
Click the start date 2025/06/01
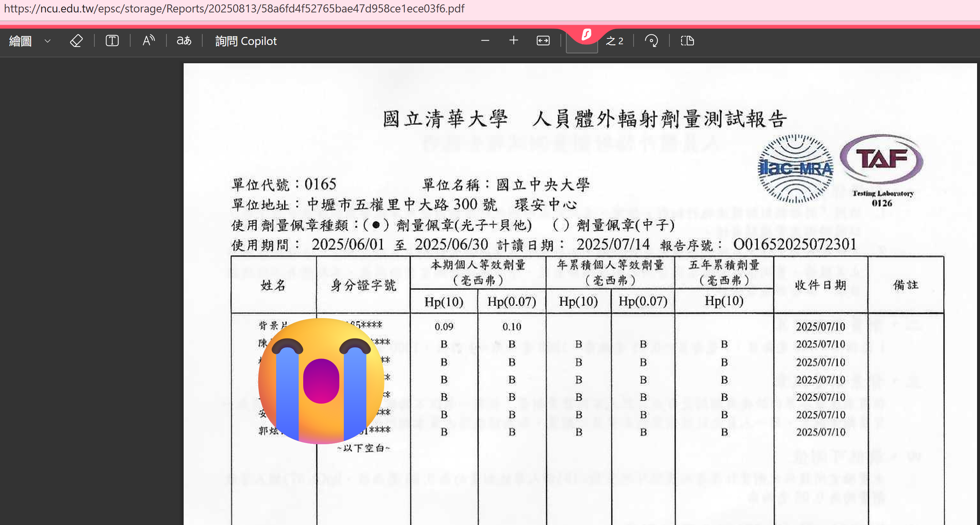[348, 245]
